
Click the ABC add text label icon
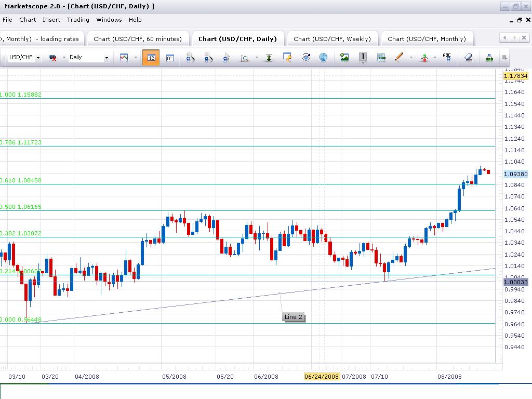click(x=446, y=58)
